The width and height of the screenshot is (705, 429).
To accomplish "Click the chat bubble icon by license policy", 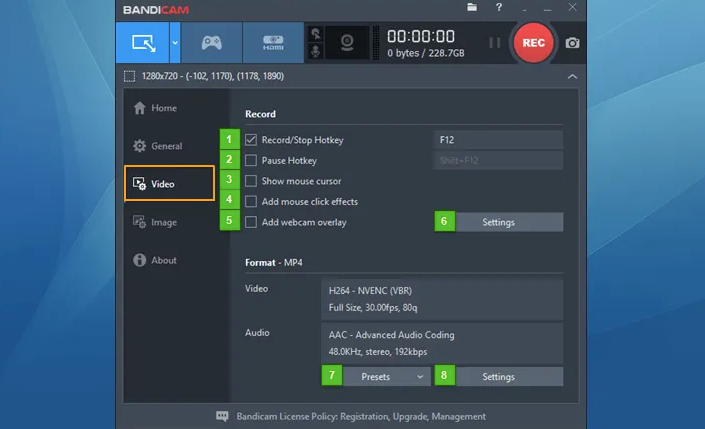I will (x=222, y=416).
